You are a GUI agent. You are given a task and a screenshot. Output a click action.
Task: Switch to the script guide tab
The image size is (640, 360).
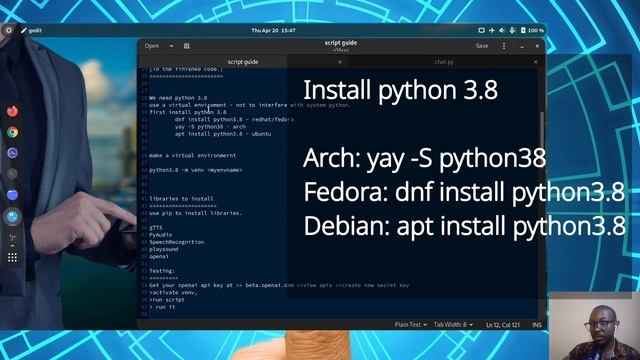pyautogui.click(x=243, y=62)
